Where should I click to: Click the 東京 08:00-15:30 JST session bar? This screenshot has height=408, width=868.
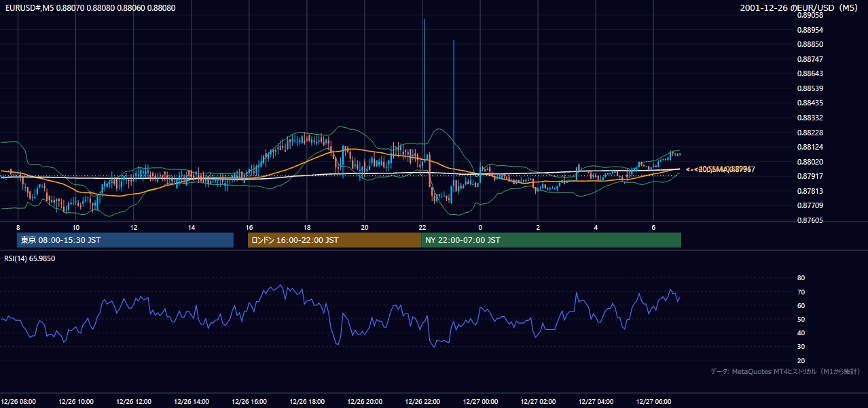click(x=125, y=240)
